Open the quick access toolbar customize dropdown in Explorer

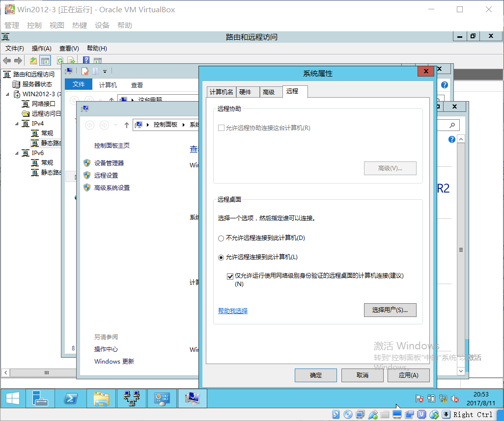click(x=105, y=71)
